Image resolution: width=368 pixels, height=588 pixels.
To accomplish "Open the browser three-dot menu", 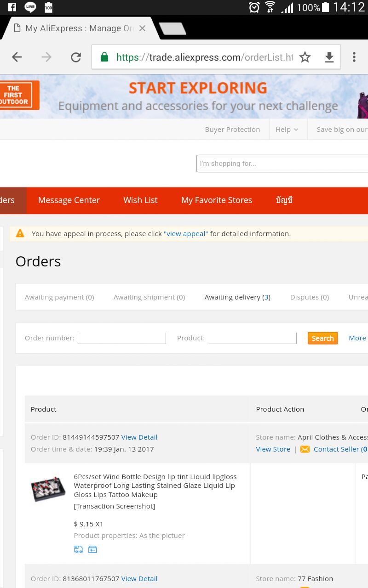I will pyautogui.click(x=354, y=57).
